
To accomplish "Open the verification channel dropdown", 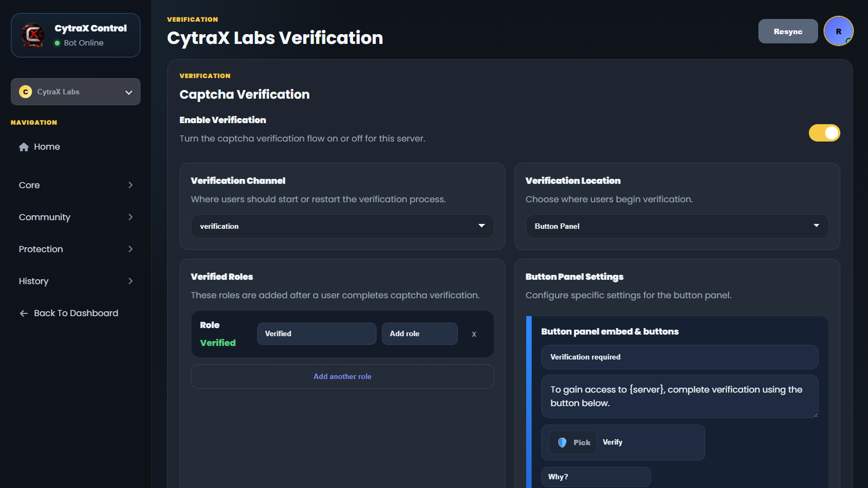I will (342, 226).
